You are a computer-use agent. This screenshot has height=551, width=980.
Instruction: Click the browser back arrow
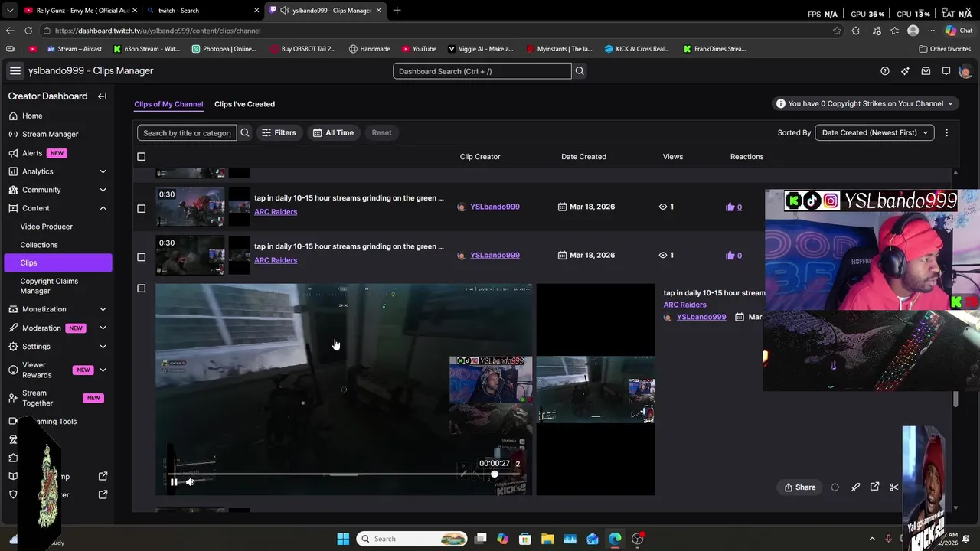(9, 31)
